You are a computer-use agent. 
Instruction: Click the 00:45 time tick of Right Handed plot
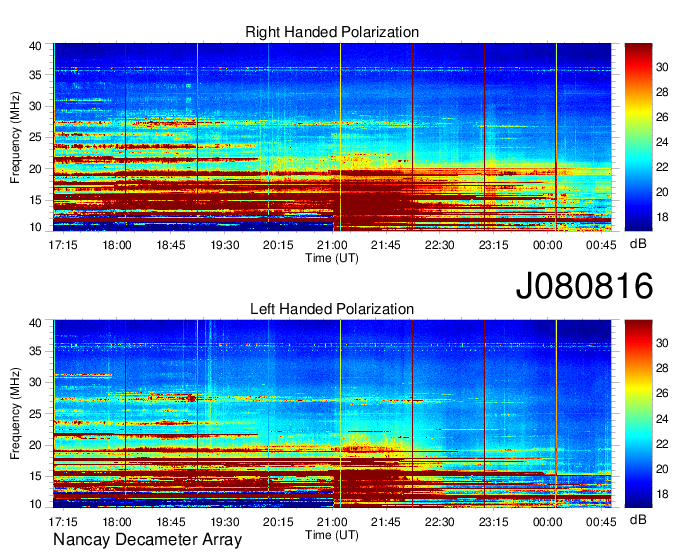point(601,245)
